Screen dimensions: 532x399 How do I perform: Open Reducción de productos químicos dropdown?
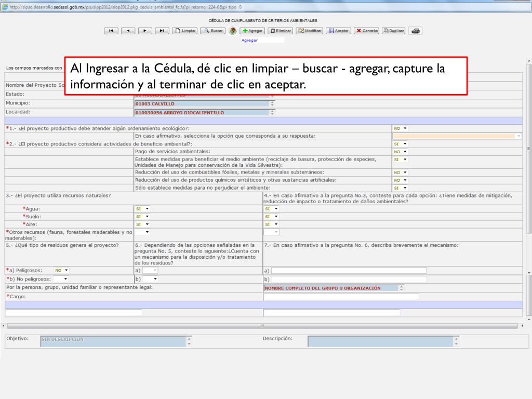400,180
